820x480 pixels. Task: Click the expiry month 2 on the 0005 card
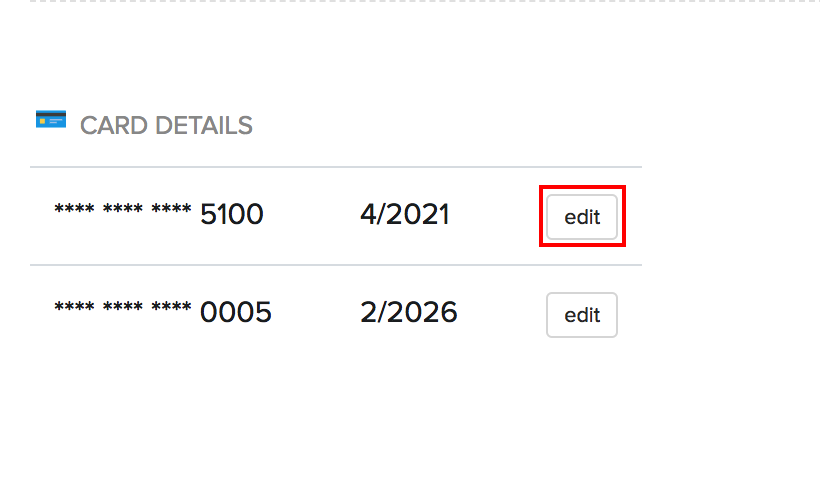(367, 313)
